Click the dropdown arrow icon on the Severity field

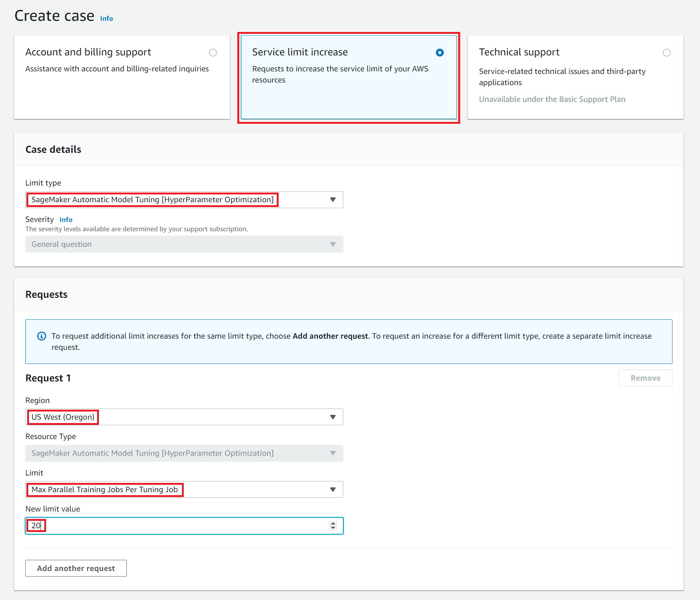333,244
